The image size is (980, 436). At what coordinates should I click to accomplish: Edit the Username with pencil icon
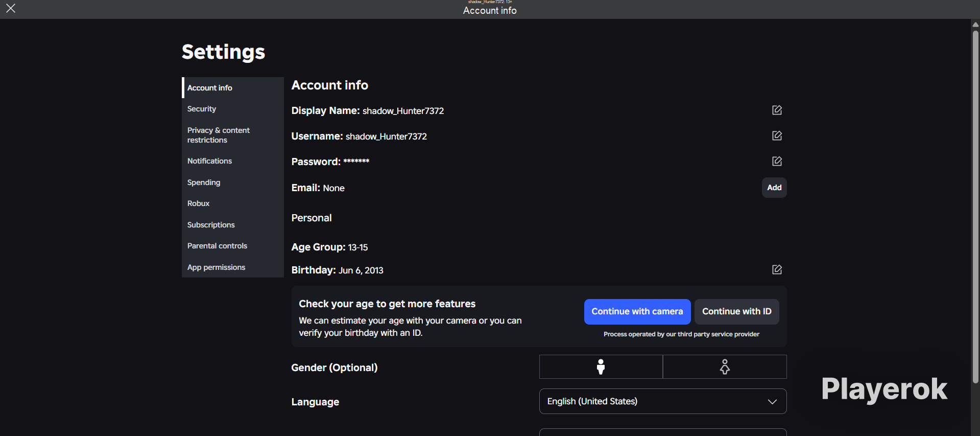click(777, 135)
